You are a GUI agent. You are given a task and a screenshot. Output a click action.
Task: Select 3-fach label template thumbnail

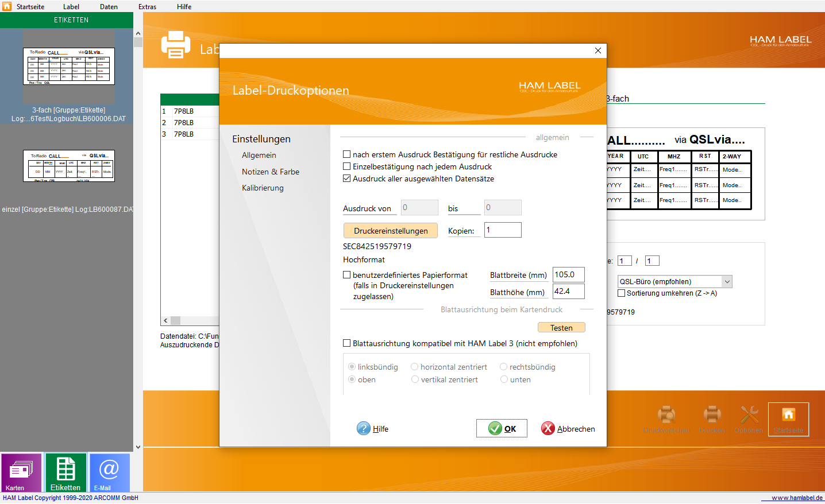click(x=69, y=66)
